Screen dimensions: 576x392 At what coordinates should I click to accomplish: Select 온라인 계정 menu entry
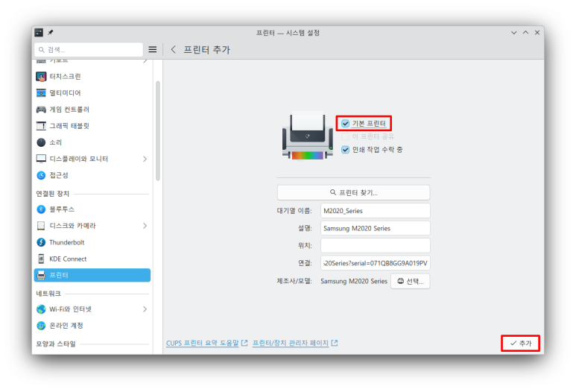point(92,326)
